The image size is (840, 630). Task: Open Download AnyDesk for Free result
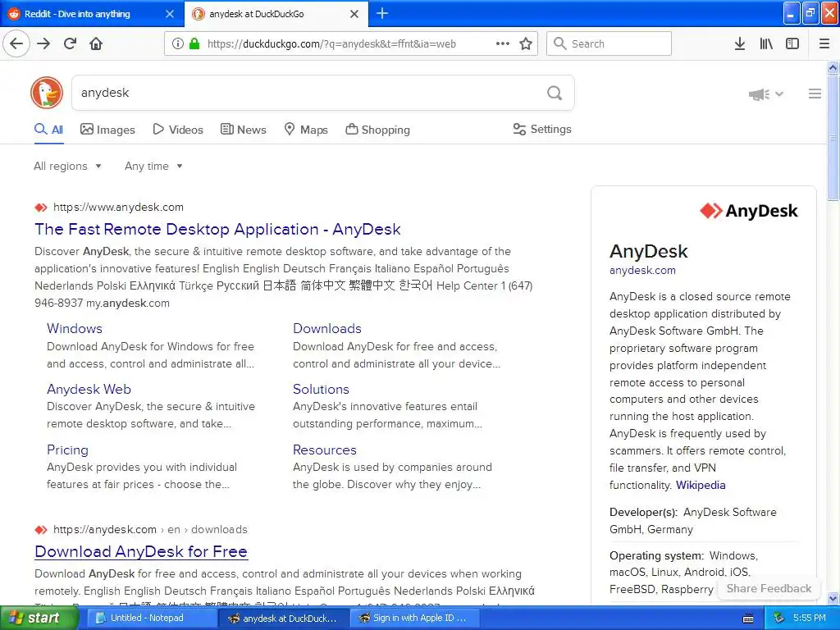coord(141,552)
